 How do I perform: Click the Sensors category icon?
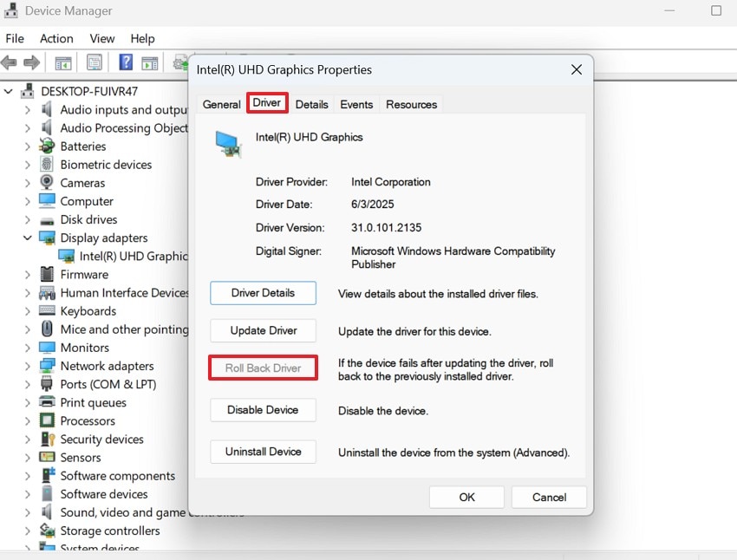coord(47,457)
